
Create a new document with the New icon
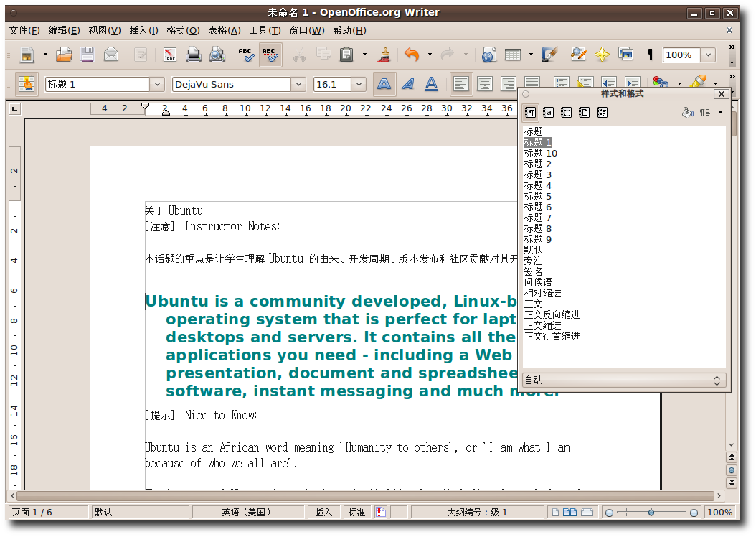[27, 55]
